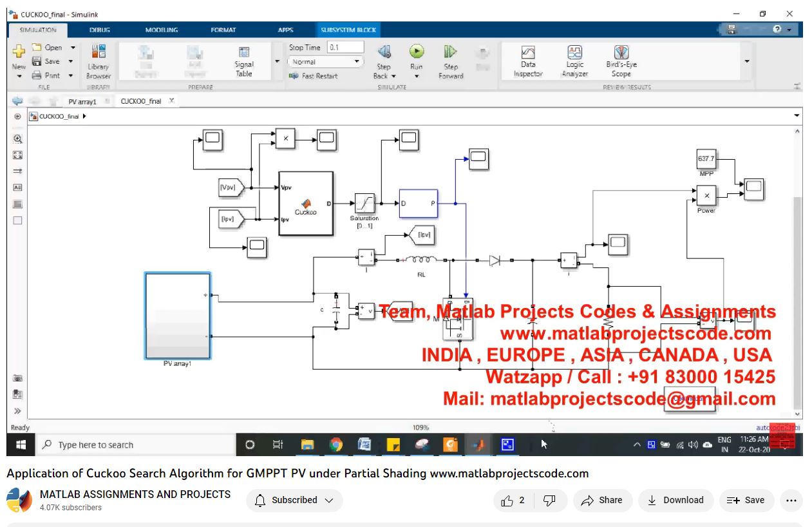This screenshot has height=527, width=812.
Task: Click the Download button
Action: [x=675, y=500]
